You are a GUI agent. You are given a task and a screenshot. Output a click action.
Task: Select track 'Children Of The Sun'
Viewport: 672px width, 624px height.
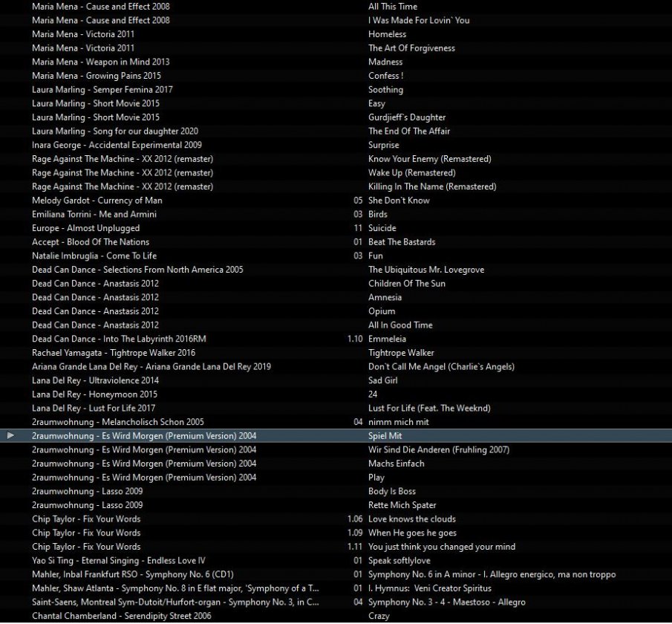pyautogui.click(x=407, y=284)
